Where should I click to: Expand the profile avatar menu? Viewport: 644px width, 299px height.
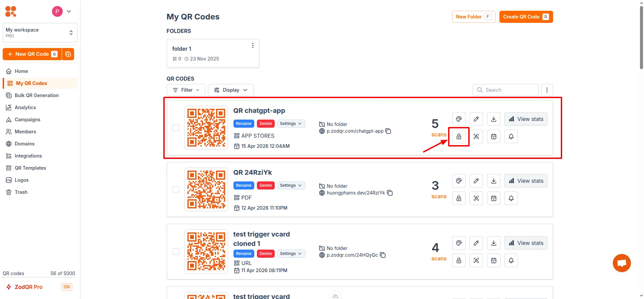click(62, 11)
